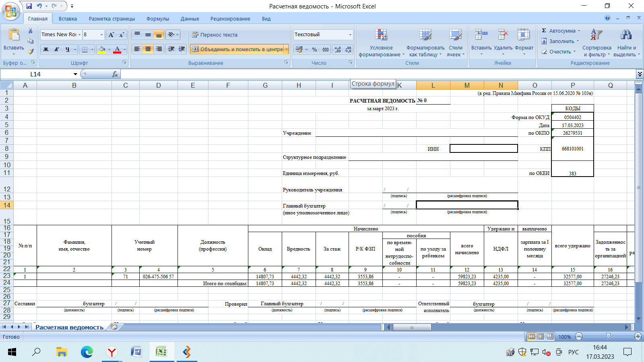Open Заполнить fill menu
This screenshot has height=362, width=644.
[x=560, y=41]
